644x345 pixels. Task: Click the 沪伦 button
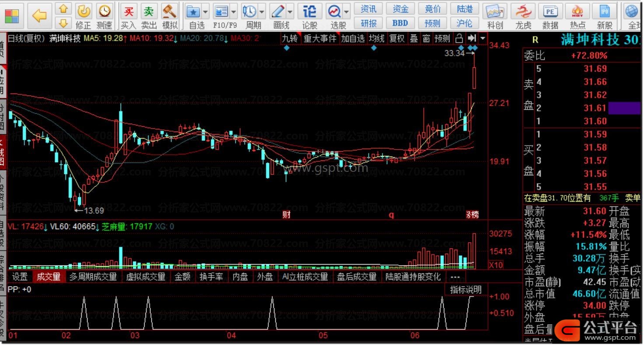point(465,23)
